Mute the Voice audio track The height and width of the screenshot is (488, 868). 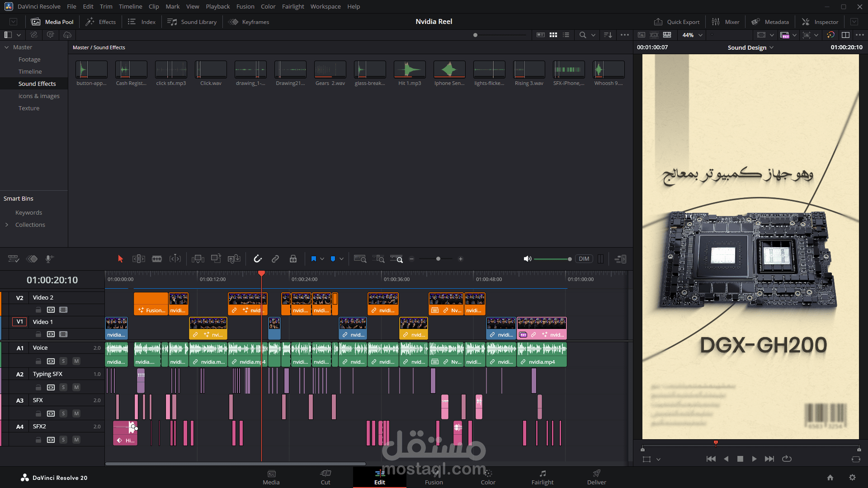point(76,361)
